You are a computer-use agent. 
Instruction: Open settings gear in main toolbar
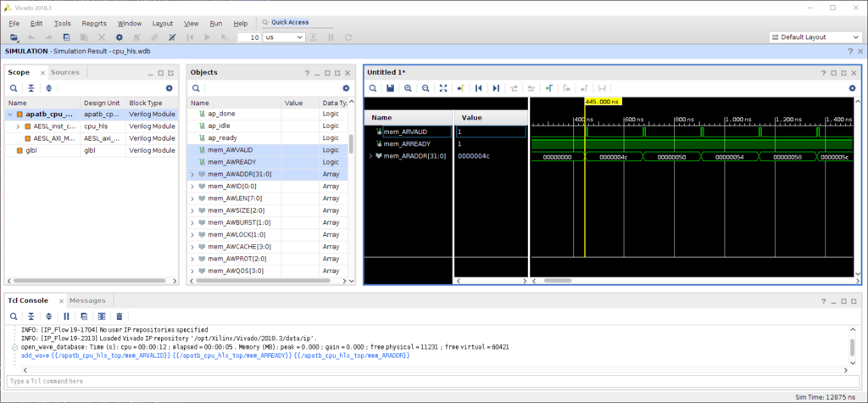point(119,37)
